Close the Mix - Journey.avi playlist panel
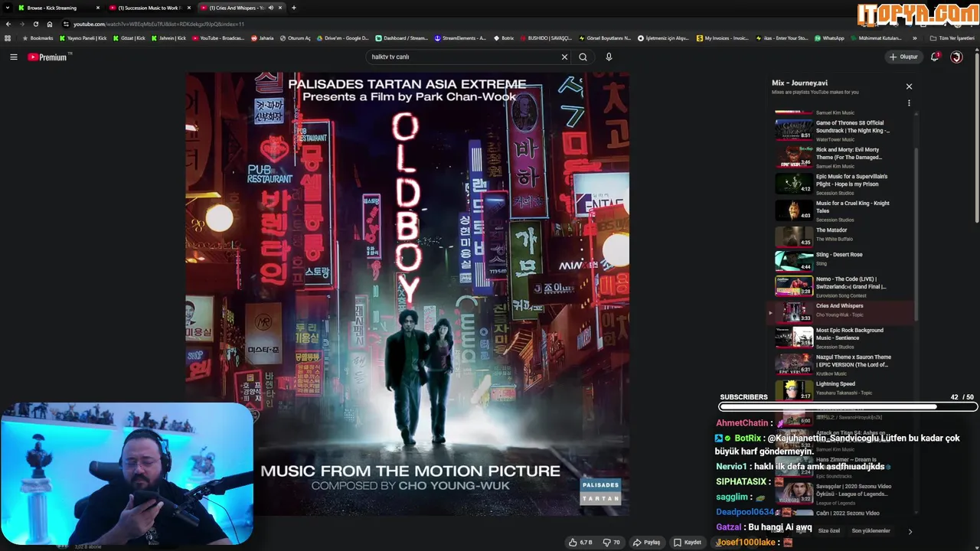Viewport: 980px width, 551px height. coord(909,86)
